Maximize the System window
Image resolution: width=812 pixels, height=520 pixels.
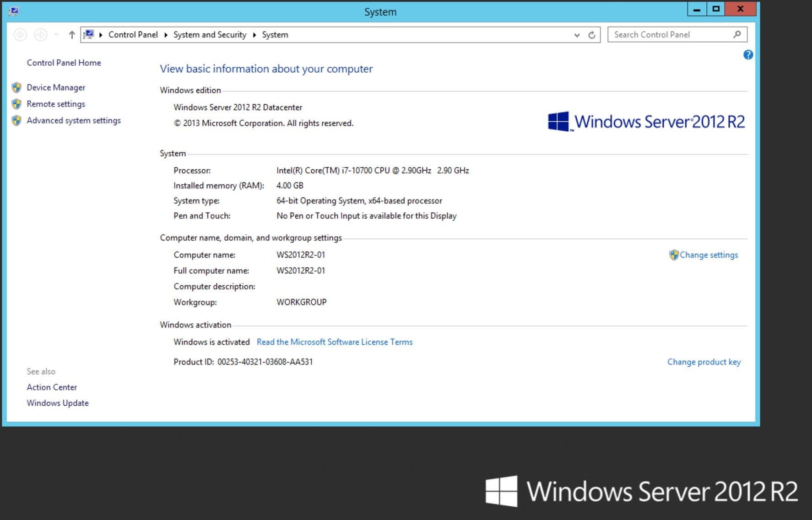[716, 9]
